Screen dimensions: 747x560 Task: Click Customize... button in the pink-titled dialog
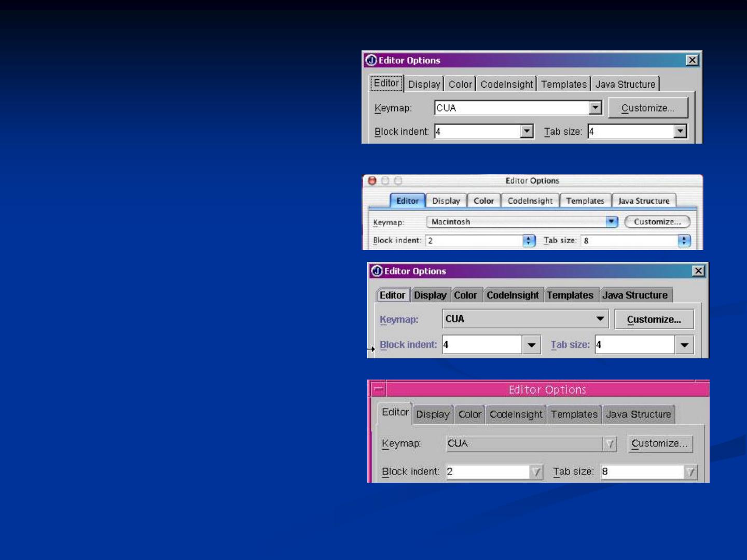(660, 443)
